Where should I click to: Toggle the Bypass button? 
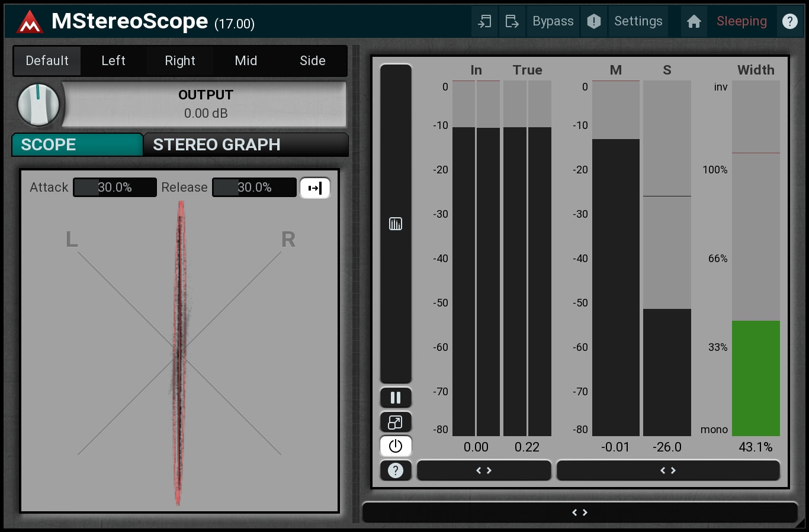(553, 22)
